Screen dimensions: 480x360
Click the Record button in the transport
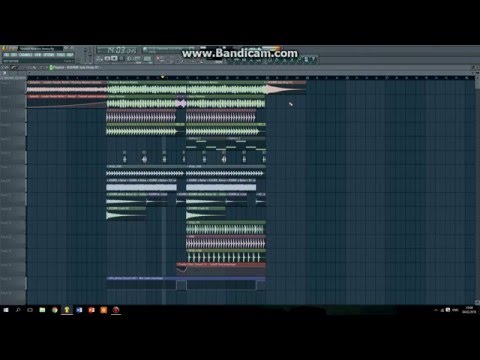click(x=122, y=59)
